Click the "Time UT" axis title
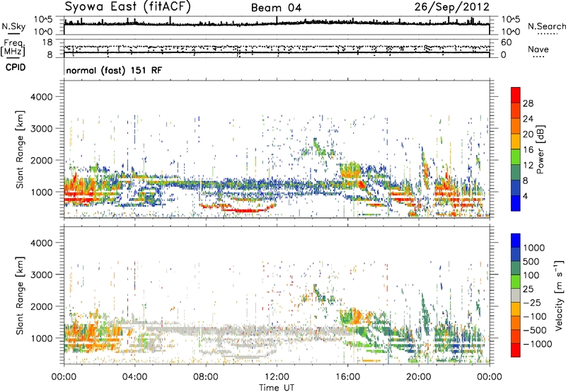The image size is (566, 392). pos(277,387)
